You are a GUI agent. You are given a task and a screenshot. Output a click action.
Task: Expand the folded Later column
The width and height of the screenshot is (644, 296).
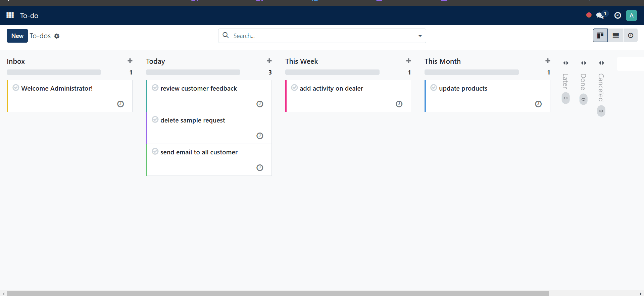coord(566,63)
